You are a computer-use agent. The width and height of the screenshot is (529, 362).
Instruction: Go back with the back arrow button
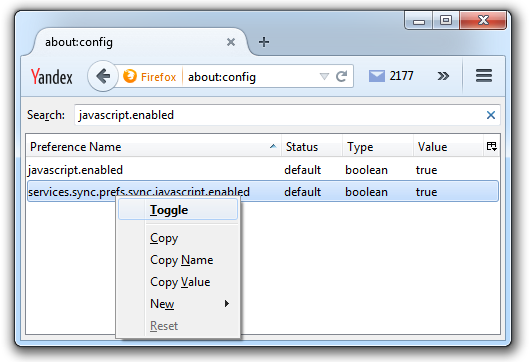coord(103,76)
